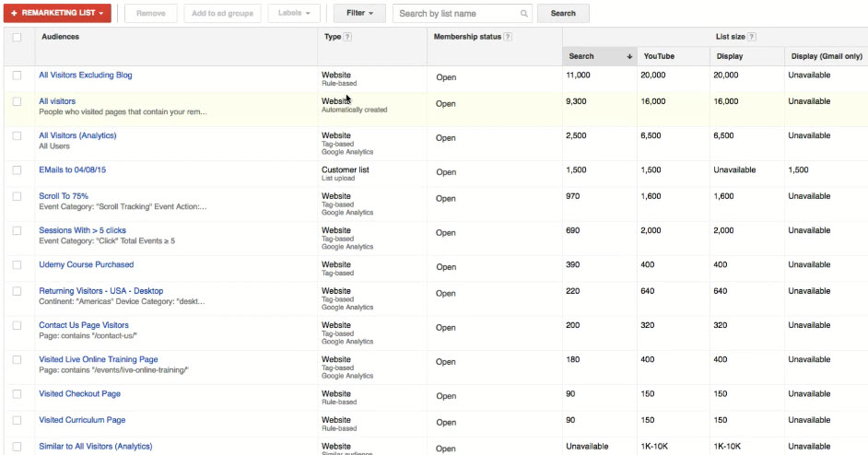Click the Add to ad groups button

(x=222, y=14)
